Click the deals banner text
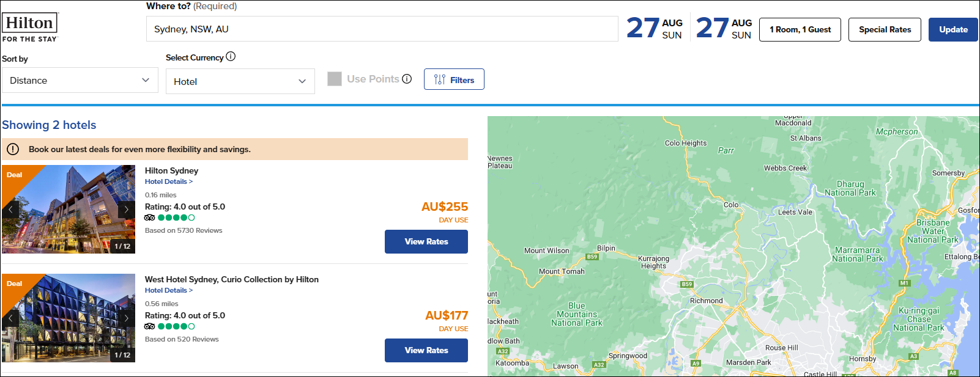Image resolution: width=980 pixels, height=377 pixels. [x=139, y=149]
